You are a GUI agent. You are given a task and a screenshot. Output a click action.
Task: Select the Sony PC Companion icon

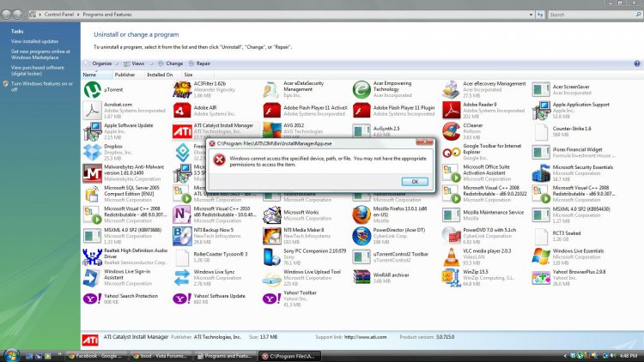(x=271, y=257)
